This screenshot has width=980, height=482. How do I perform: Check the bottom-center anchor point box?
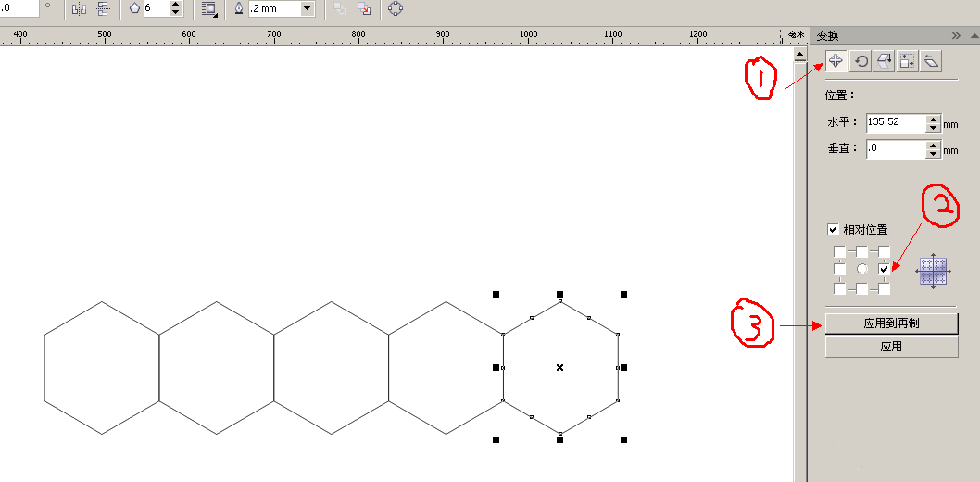[861, 288]
